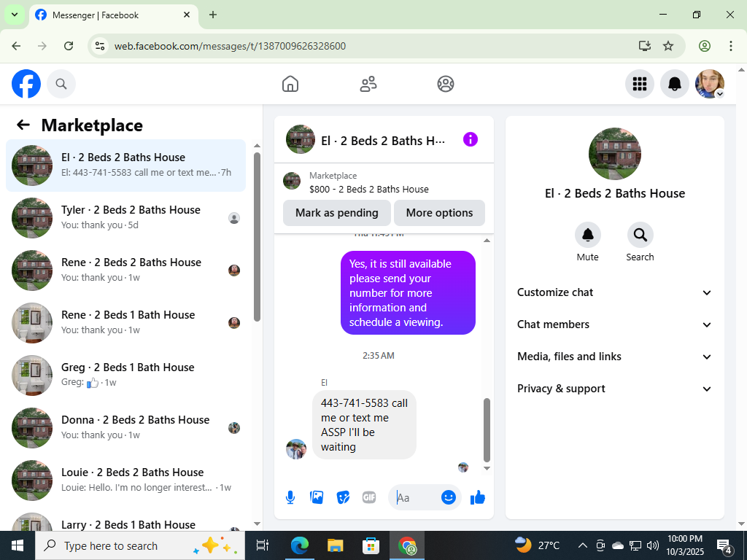Image resolution: width=747 pixels, height=560 pixels.
Task: Open the Facebook menu grid icon
Action: point(639,84)
